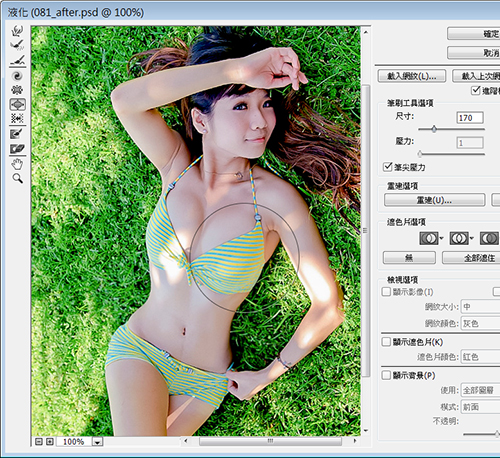Image resolution: width=500 pixels, height=458 pixels.
Task: Open the 100% zoom level dropdown
Action: (97, 442)
